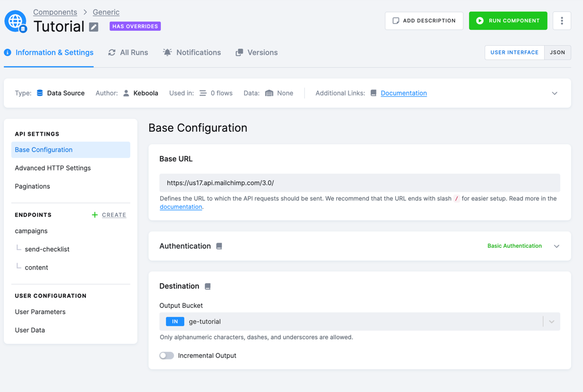Click the Generic component globe icon
This screenshot has width=583, height=392.
point(15,21)
